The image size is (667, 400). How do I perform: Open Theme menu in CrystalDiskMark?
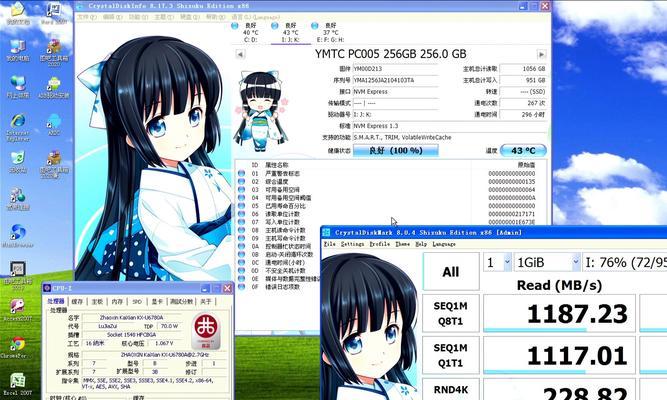click(402, 244)
